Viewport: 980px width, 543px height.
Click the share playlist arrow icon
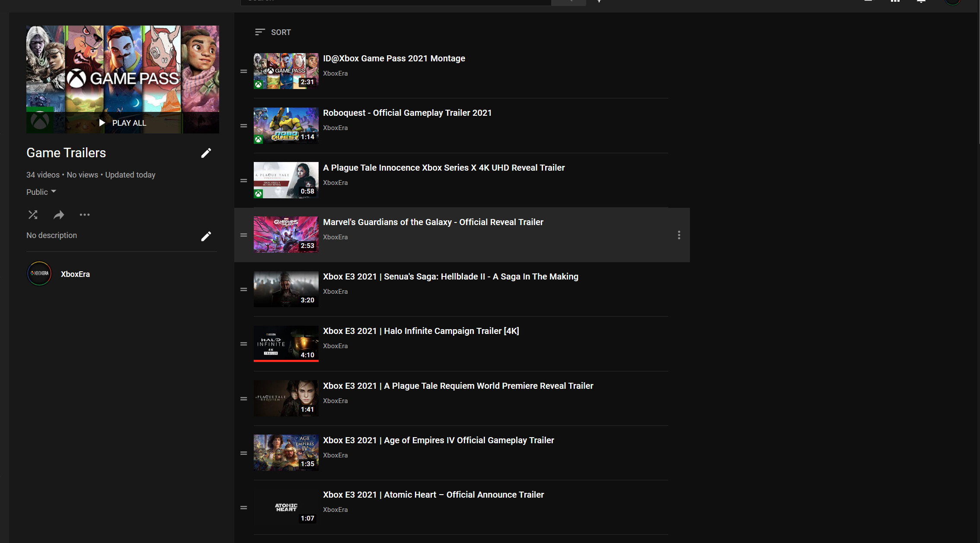click(59, 215)
